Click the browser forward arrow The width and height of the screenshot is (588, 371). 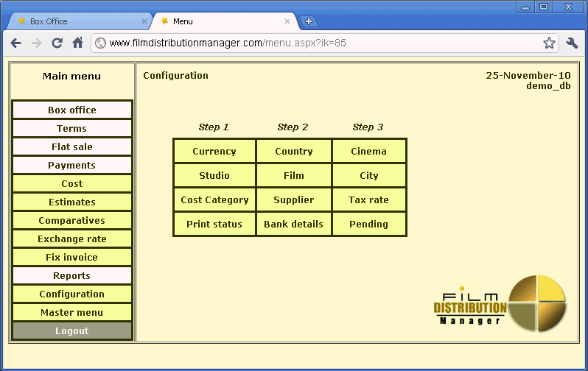(36, 43)
